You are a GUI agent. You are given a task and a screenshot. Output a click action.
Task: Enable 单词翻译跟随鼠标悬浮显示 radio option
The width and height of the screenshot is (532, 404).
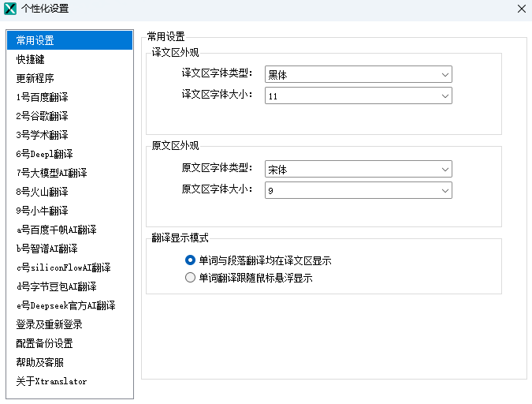coord(189,278)
